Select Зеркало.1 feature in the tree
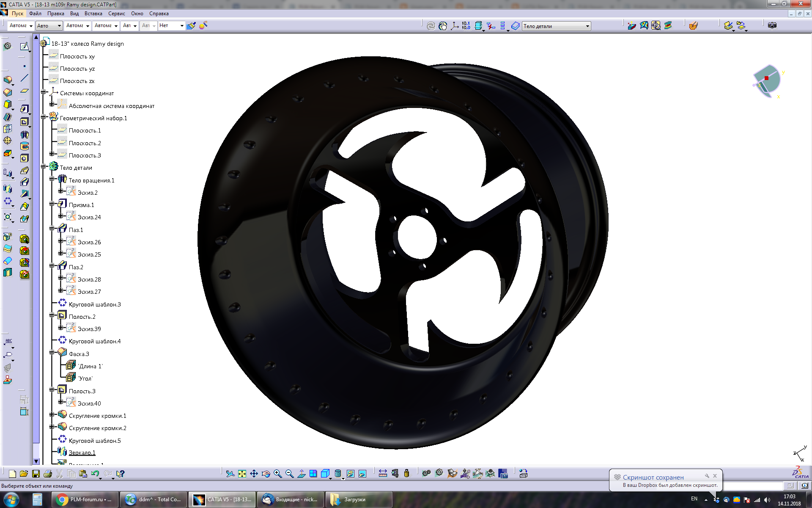812x508 pixels. [82, 453]
